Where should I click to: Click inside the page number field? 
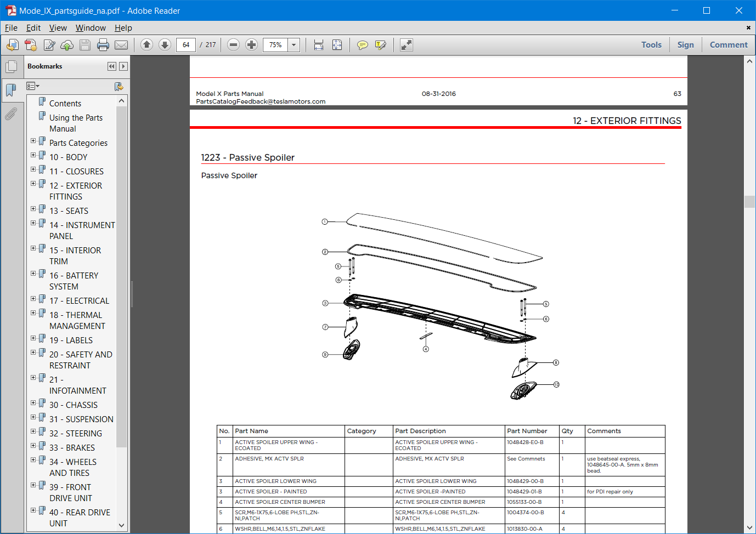[x=185, y=44]
